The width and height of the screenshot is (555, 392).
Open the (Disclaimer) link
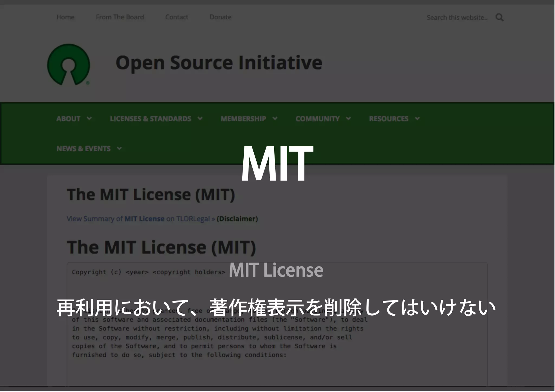pyautogui.click(x=237, y=219)
